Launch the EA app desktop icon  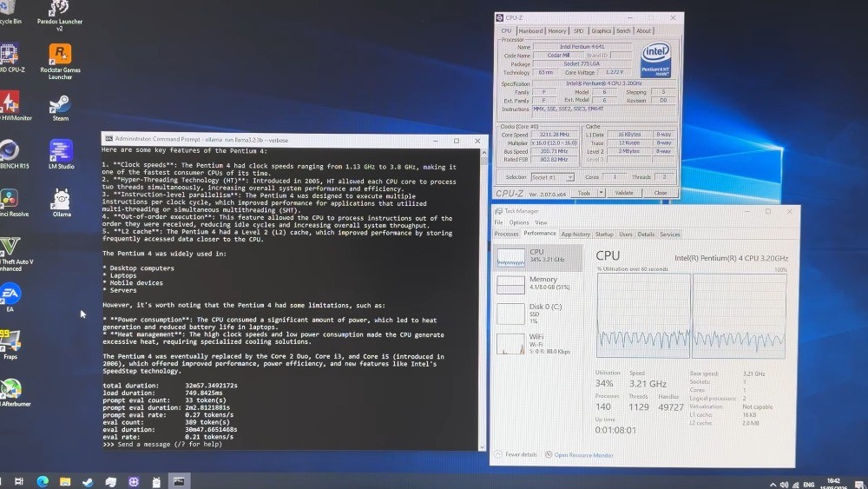pos(10,297)
